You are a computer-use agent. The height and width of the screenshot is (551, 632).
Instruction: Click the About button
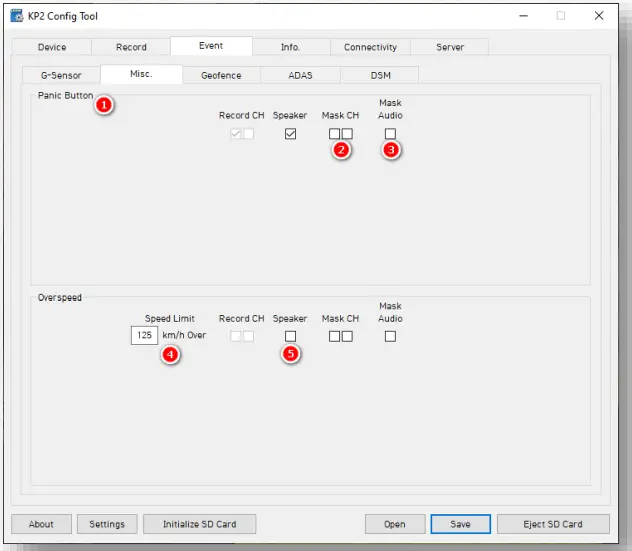coord(41,524)
